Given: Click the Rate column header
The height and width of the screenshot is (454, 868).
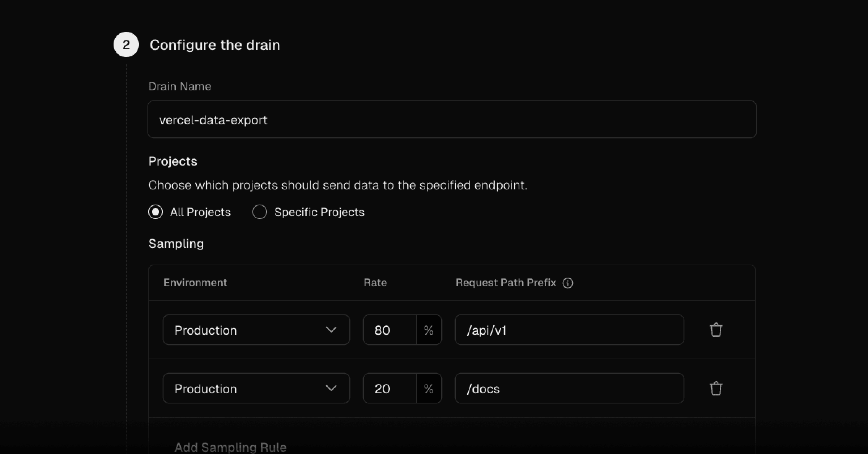Looking at the screenshot, I should pos(375,283).
